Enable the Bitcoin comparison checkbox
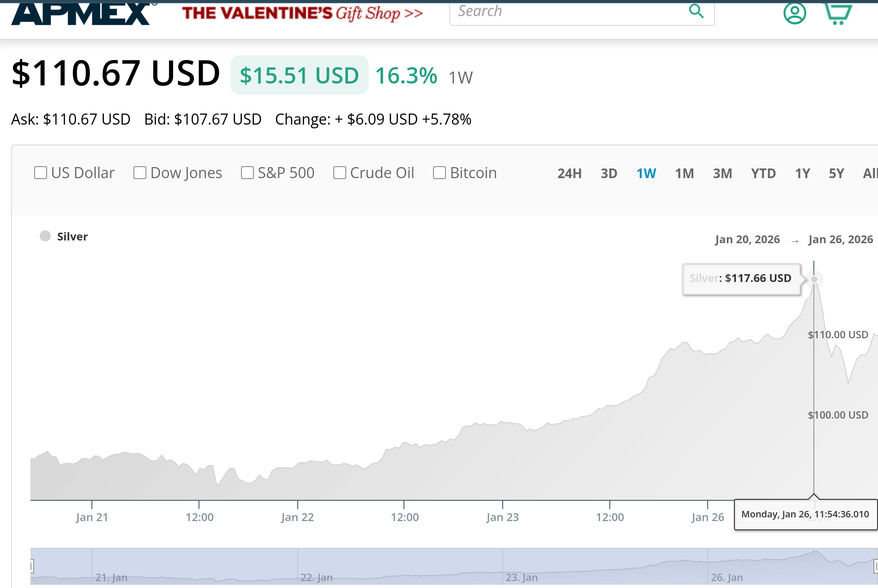The width and height of the screenshot is (878, 588). tap(439, 173)
